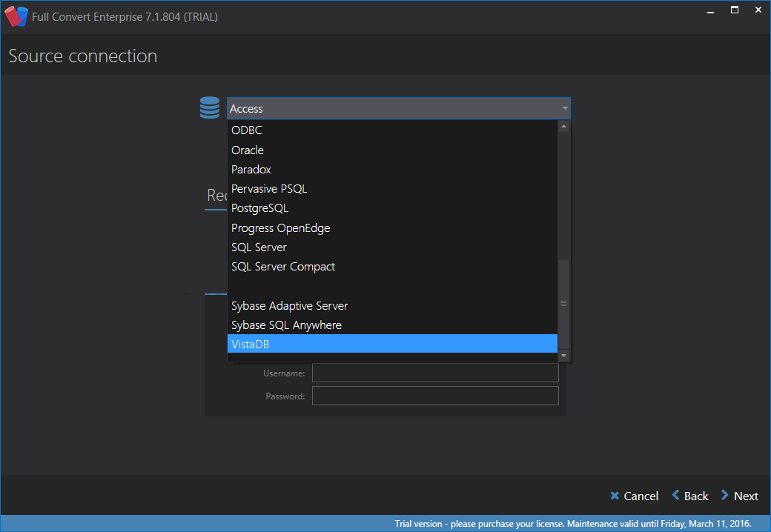The width and height of the screenshot is (771, 532).
Task: Close the Full Convert window
Action: 758,10
